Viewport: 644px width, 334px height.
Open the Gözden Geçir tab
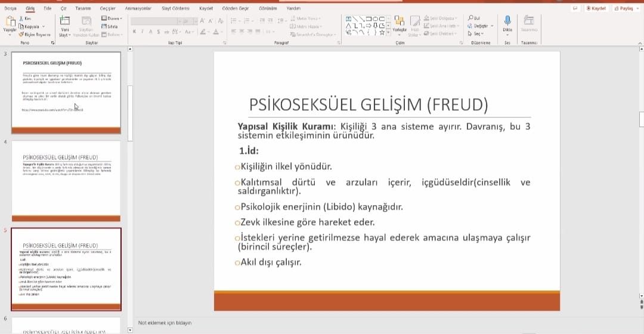pyautogui.click(x=236, y=8)
